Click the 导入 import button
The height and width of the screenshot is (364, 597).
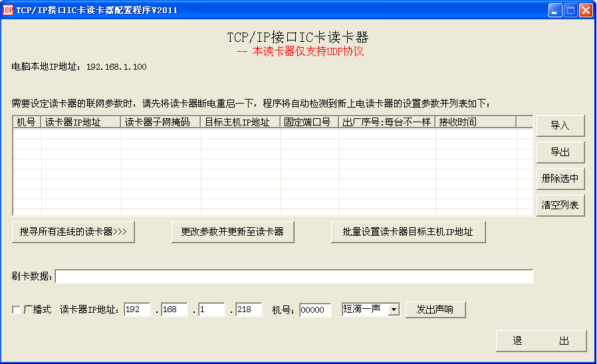(560, 126)
